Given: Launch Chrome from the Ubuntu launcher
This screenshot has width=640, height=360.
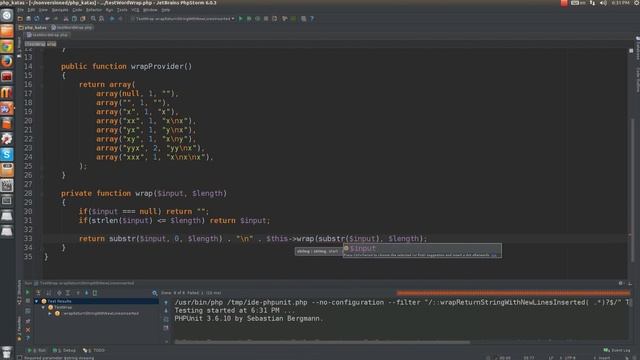Looking at the screenshot, I should pyautogui.click(x=7, y=46).
